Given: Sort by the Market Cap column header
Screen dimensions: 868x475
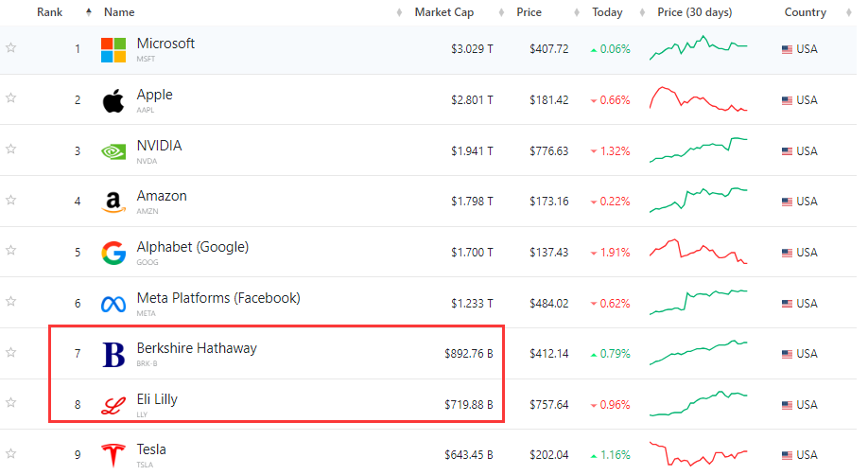Looking at the screenshot, I should click(x=443, y=12).
